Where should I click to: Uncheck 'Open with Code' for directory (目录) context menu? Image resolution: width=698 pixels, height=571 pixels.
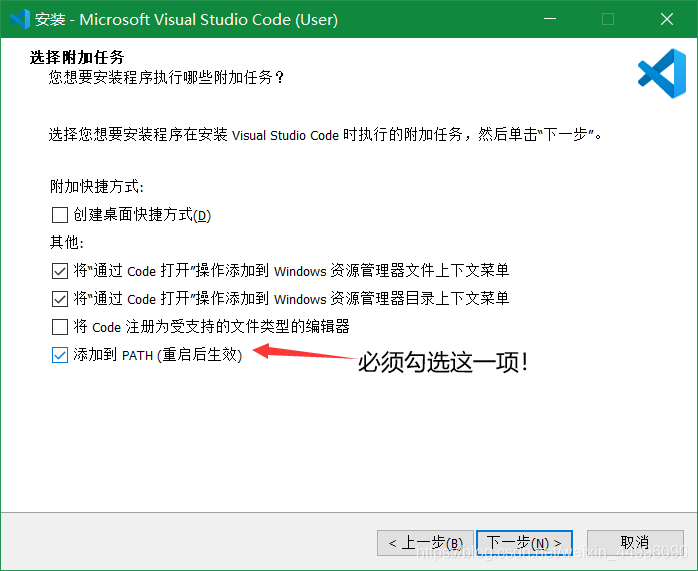[60, 299]
